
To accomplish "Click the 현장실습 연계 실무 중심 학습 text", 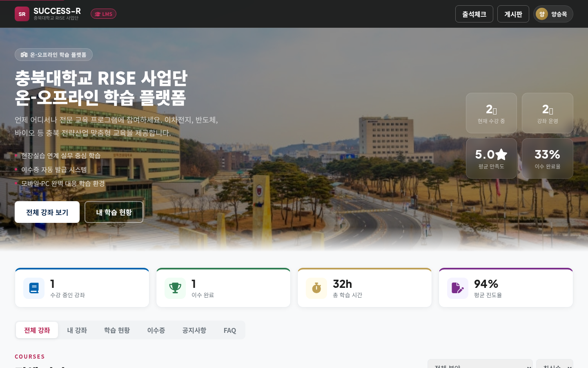I will click(x=61, y=156).
